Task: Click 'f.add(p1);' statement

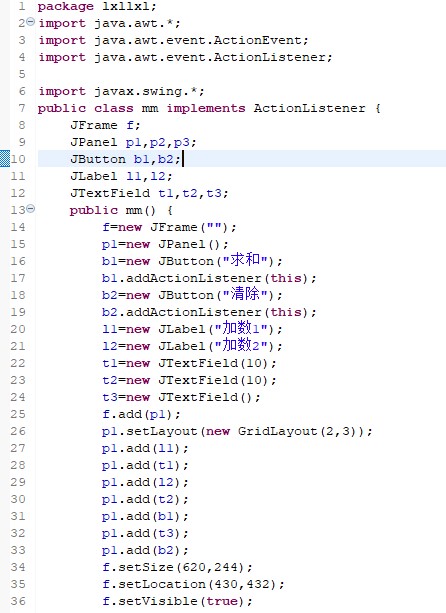Action: pos(142,414)
